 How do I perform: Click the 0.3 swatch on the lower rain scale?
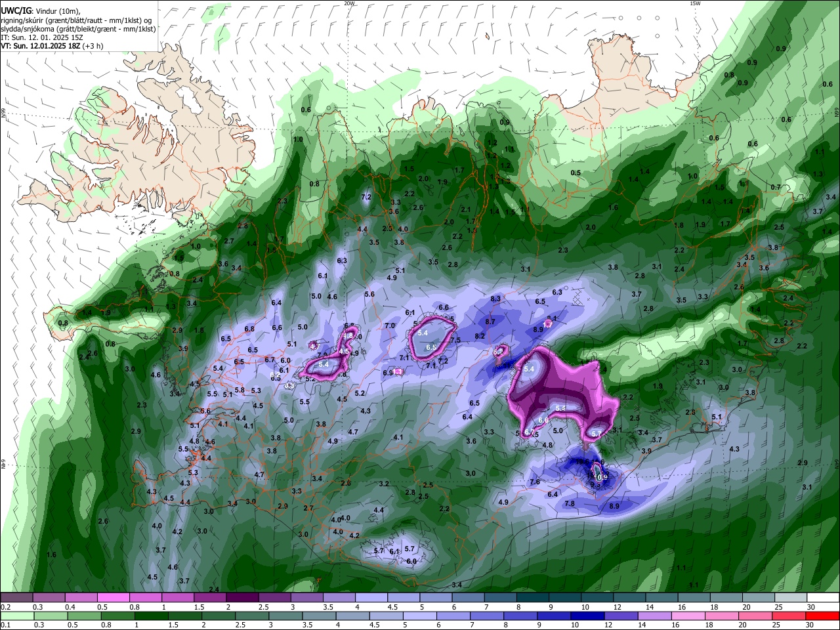click(x=50, y=616)
